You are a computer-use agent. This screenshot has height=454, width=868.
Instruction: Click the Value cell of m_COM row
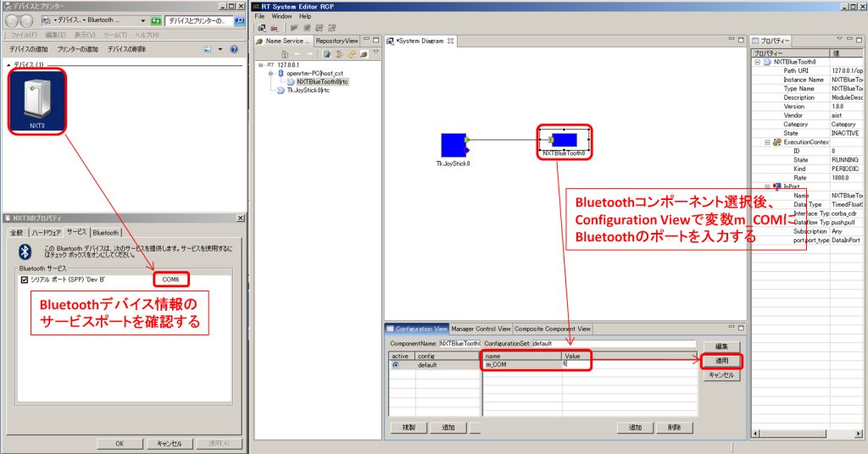pyautogui.click(x=630, y=364)
